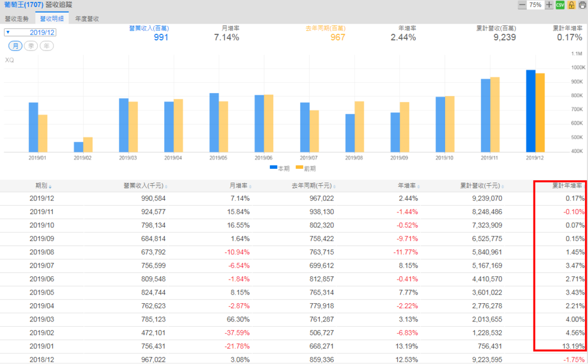Select the 2019/02 table row period

(41, 333)
